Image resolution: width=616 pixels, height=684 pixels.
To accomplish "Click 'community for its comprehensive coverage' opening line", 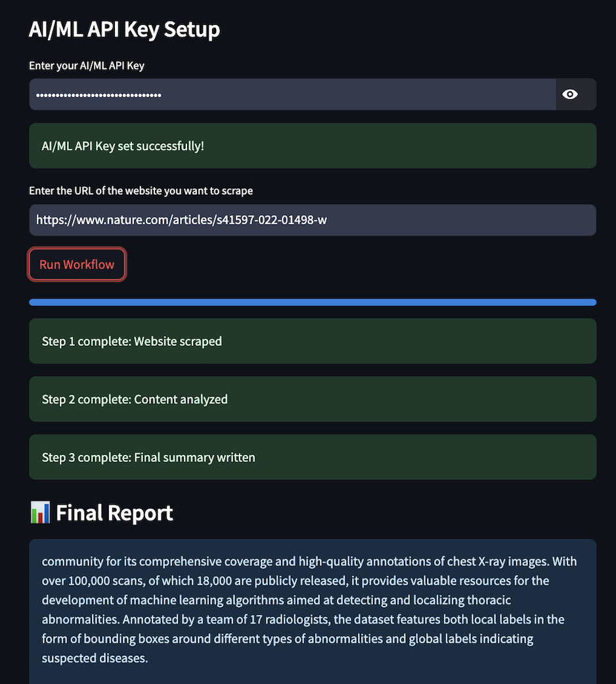I will (158, 561).
